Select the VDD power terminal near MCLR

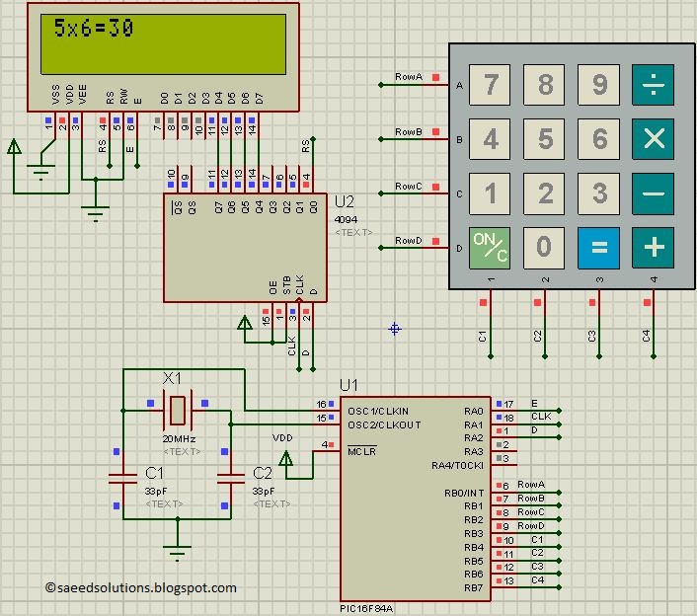[x=286, y=458]
